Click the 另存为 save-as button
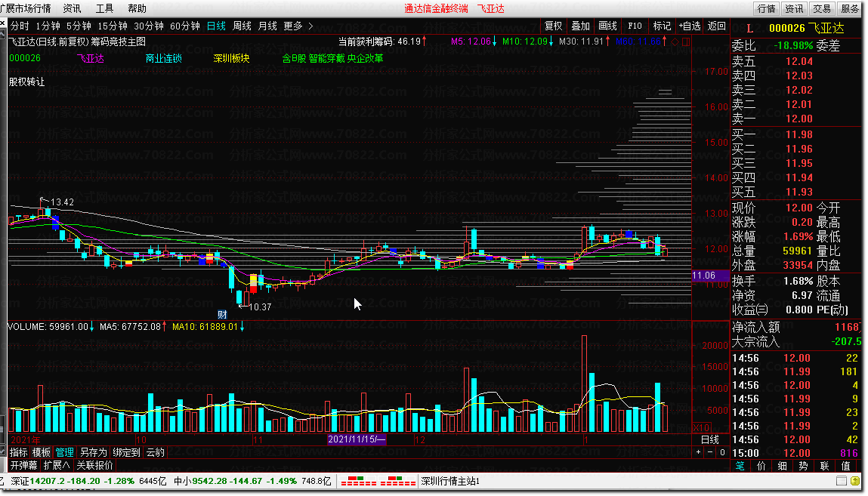The height and width of the screenshot is (496, 868). pyautogui.click(x=93, y=452)
